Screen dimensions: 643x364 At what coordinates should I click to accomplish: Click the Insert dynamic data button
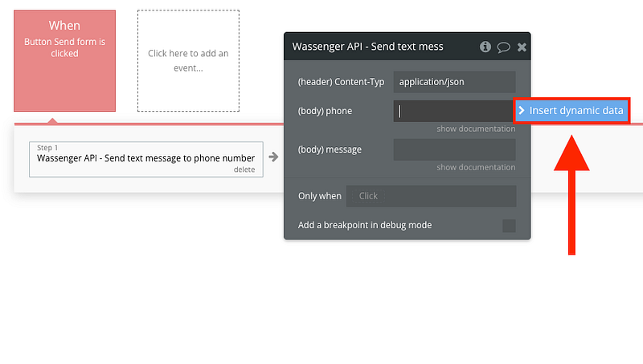571,111
